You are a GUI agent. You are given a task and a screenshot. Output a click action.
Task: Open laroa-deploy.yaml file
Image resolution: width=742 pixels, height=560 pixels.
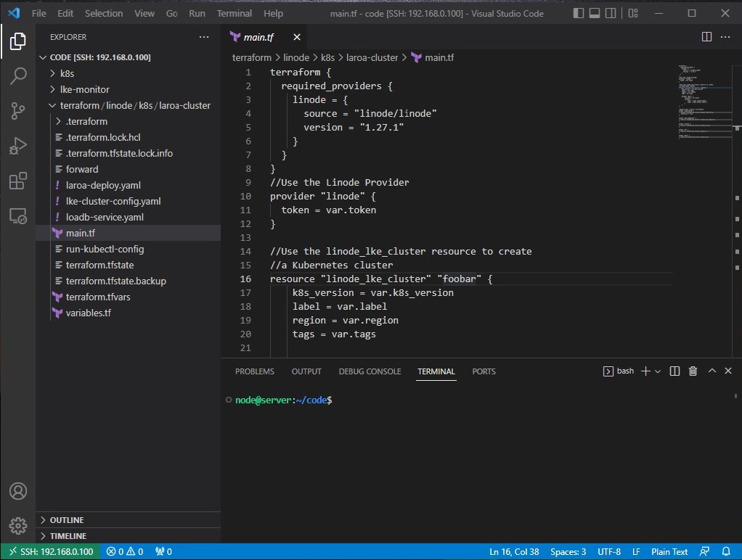[129, 185]
